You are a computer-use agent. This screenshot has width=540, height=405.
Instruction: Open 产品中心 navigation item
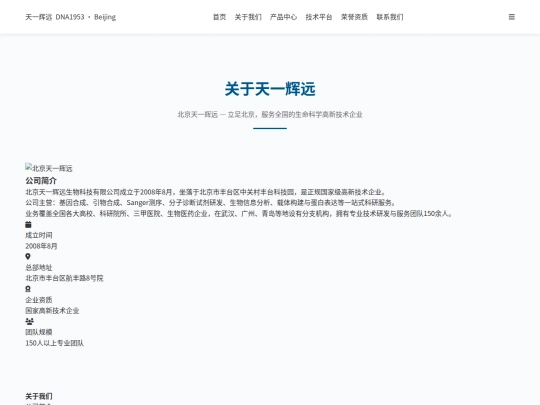(283, 17)
